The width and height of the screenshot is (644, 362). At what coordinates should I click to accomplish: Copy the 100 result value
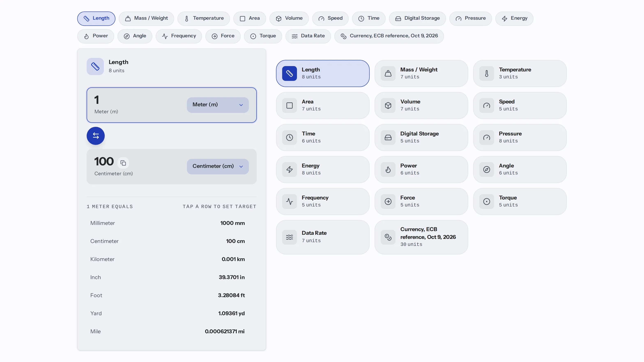coord(123,163)
